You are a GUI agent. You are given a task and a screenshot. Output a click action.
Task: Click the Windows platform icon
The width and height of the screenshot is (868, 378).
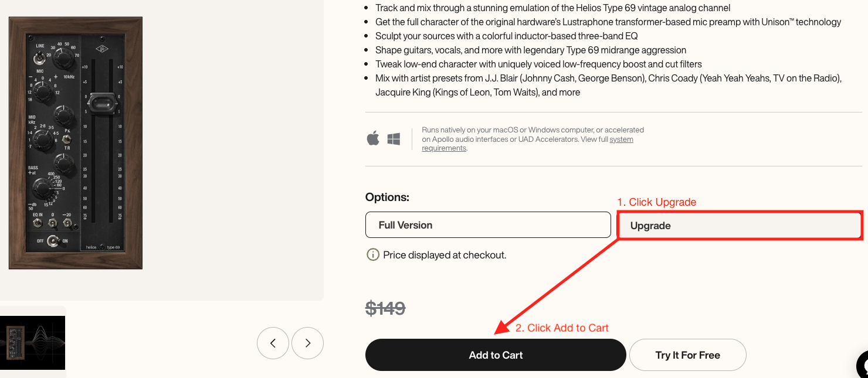pyautogui.click(x=394, y=139)
